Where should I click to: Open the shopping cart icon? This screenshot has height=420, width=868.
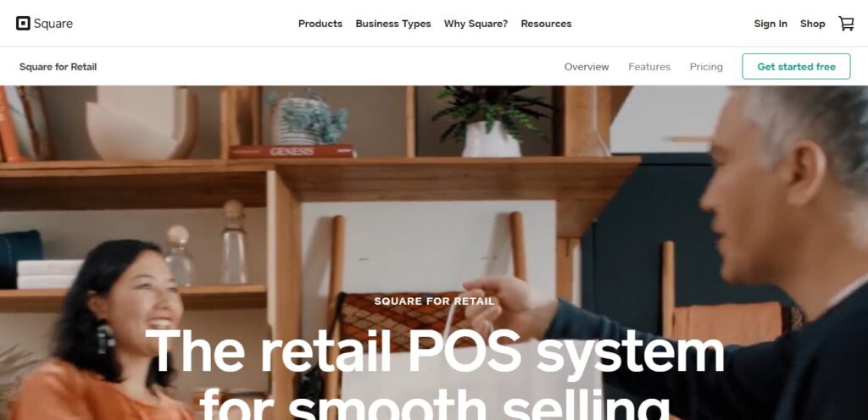click(x=846, y=23)
